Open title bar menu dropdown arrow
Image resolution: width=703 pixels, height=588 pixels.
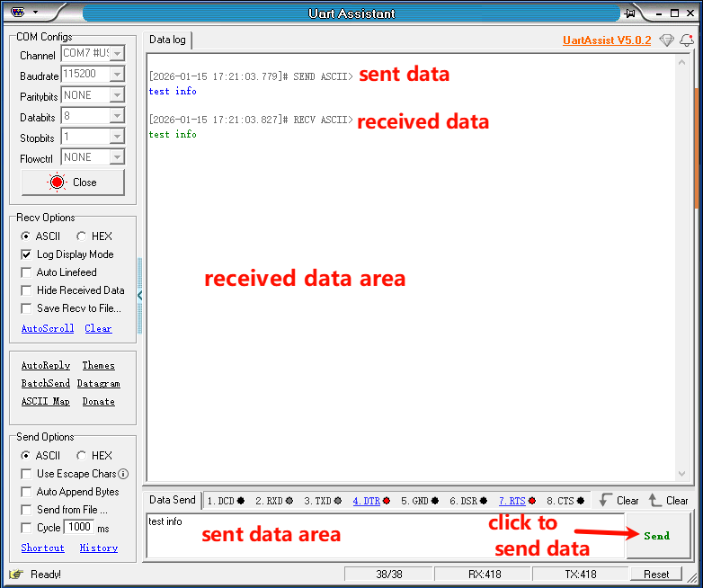[35, 13]
